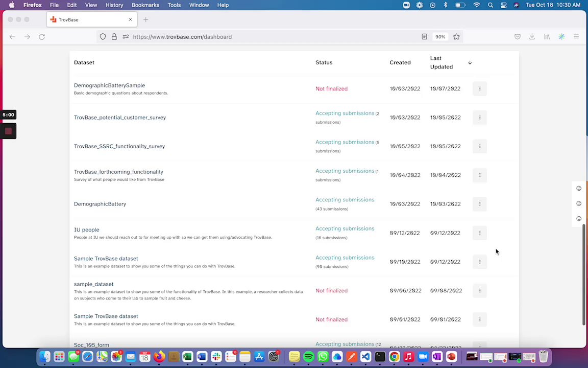588x368 pixels.
Task: Click 'Not finalized' status for DemographicBatterySample
Action: tap(331, 89)
